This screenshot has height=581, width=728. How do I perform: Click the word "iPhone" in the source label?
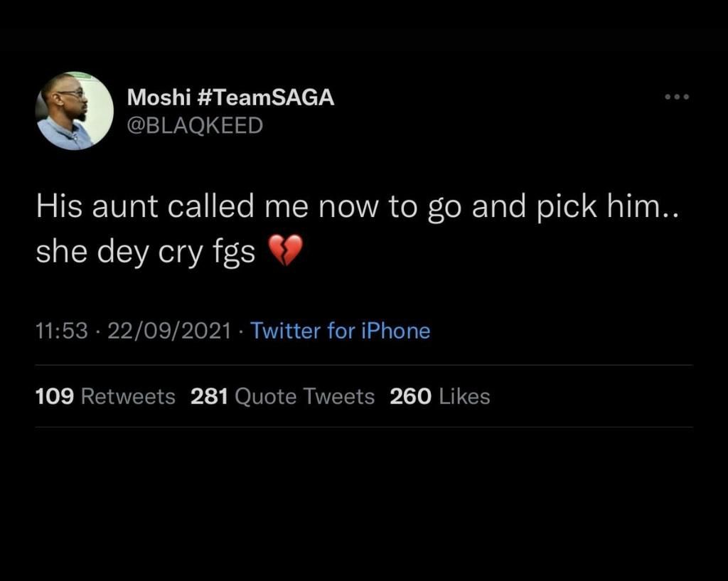coord(395,331)
